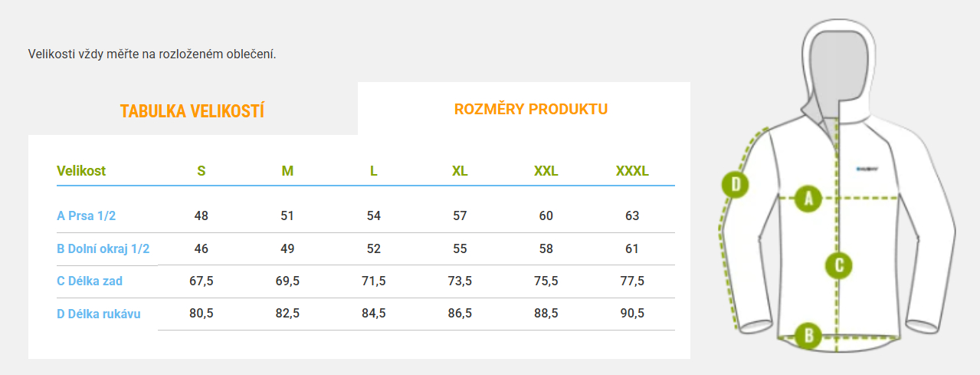Click the C Délka zad row label
Image resolution: width=980 pixels, height=375 pixels.
tap(90, 281)
